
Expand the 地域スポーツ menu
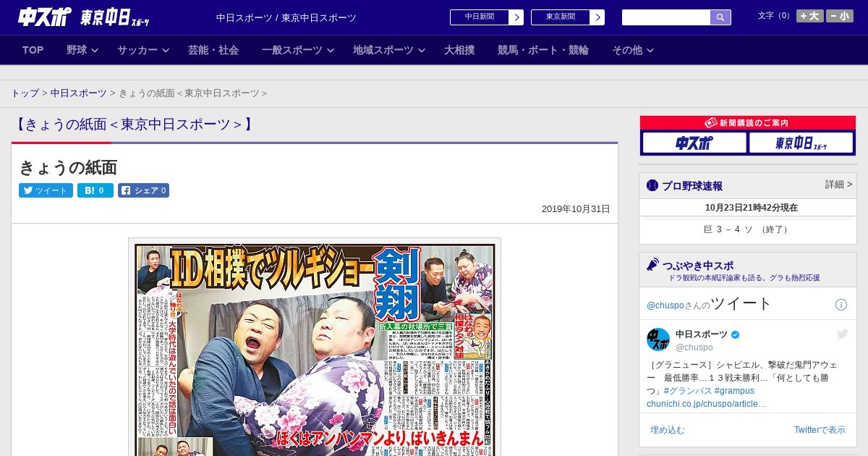pyautogui.click(x=389, y=50)
